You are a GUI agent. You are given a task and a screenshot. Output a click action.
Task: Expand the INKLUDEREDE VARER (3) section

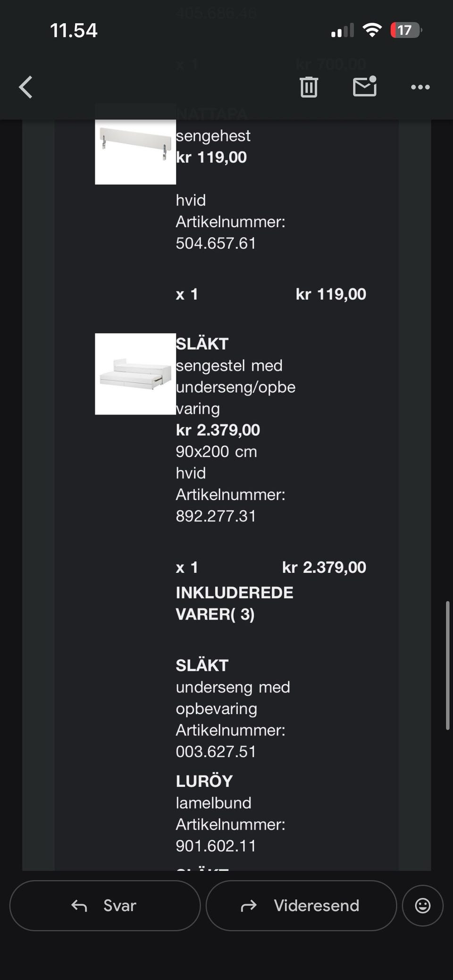[x=234, y=603]
